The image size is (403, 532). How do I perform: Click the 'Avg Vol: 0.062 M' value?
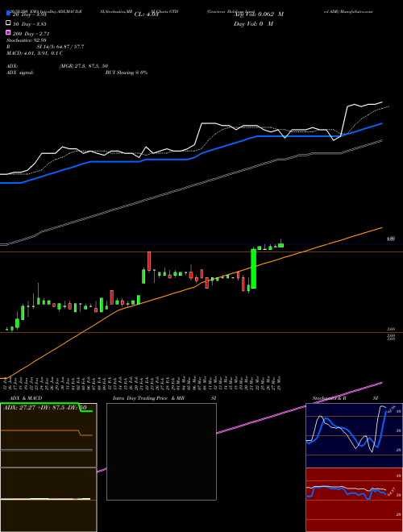(x=259, y=15)
